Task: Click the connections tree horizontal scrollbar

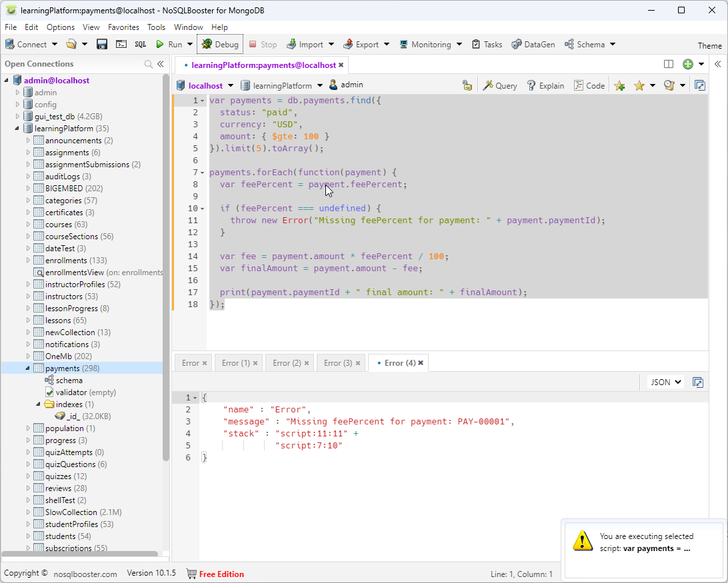Action: 79,553
